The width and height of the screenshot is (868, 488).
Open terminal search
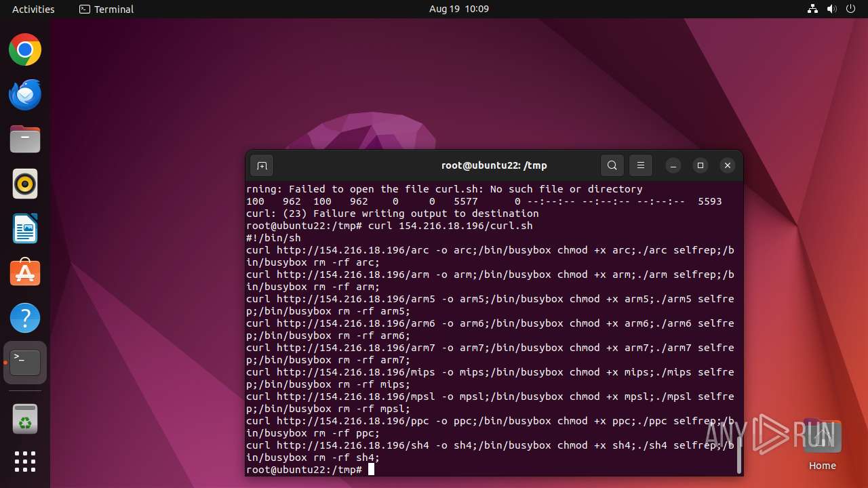[612, 165]
